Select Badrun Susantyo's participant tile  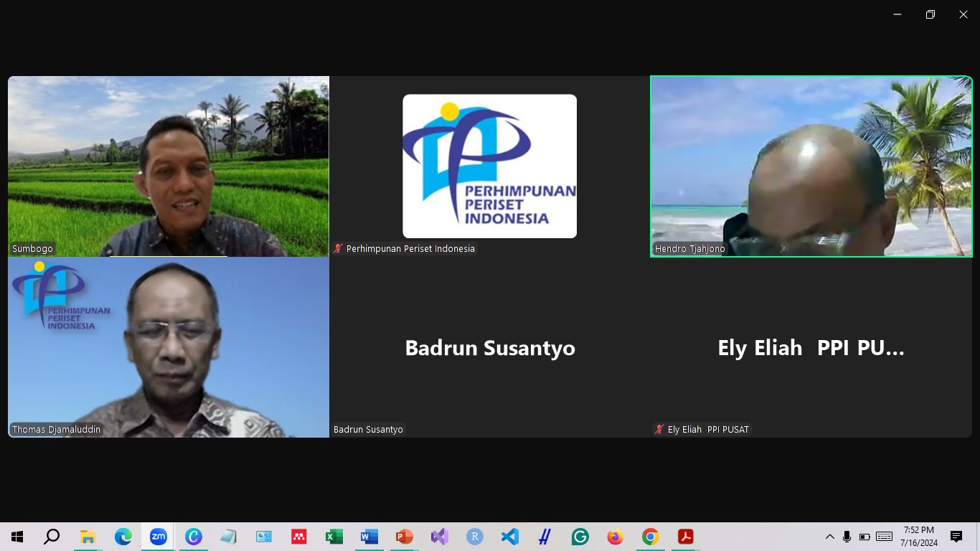[489, 347]
